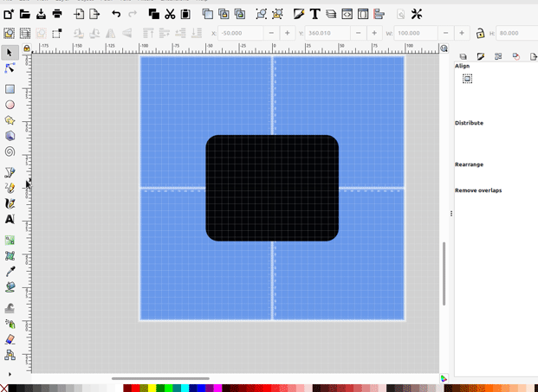Toggle the width/height ratio lock
The image size is (538, 392).
480,34
